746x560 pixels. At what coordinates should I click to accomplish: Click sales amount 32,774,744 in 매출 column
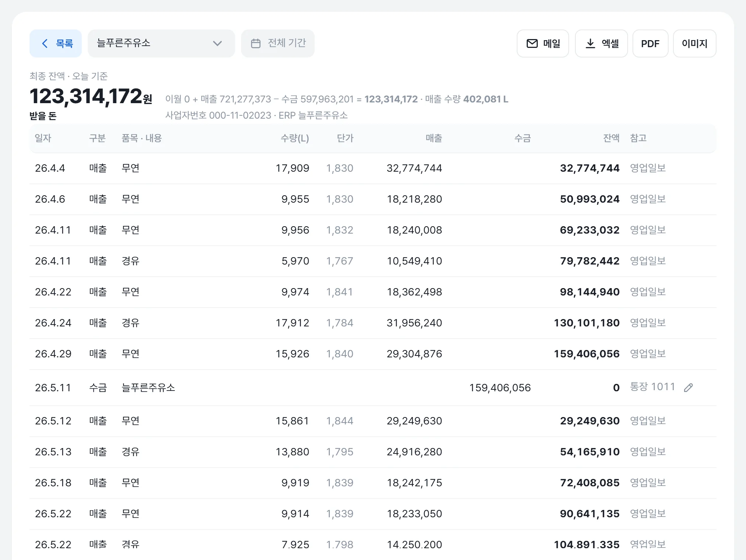point(414,168)
